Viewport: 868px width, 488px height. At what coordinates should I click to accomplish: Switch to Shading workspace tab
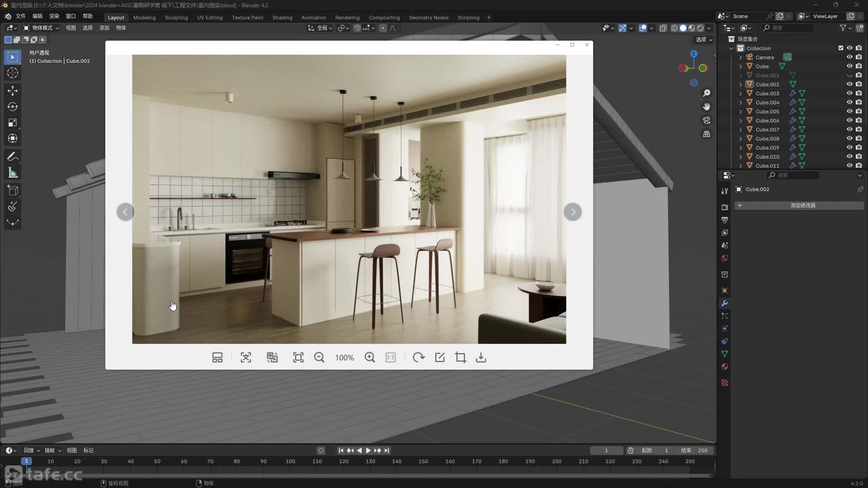tap(282, 18)
